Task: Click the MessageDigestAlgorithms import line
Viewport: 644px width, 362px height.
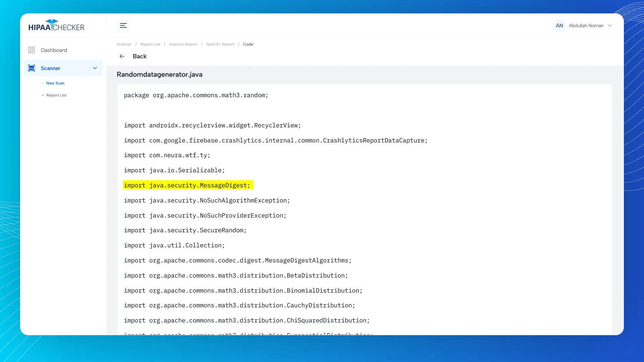Action: click(238, 260)
